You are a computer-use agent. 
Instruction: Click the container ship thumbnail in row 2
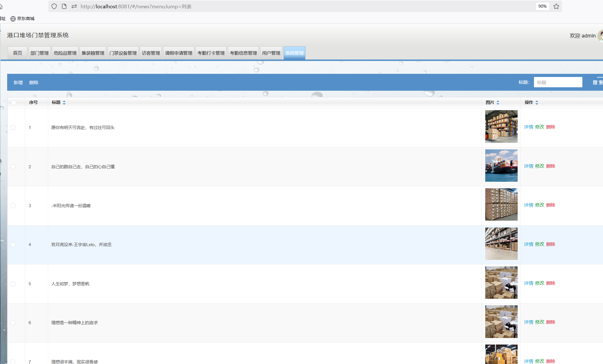tap(501, 165)
